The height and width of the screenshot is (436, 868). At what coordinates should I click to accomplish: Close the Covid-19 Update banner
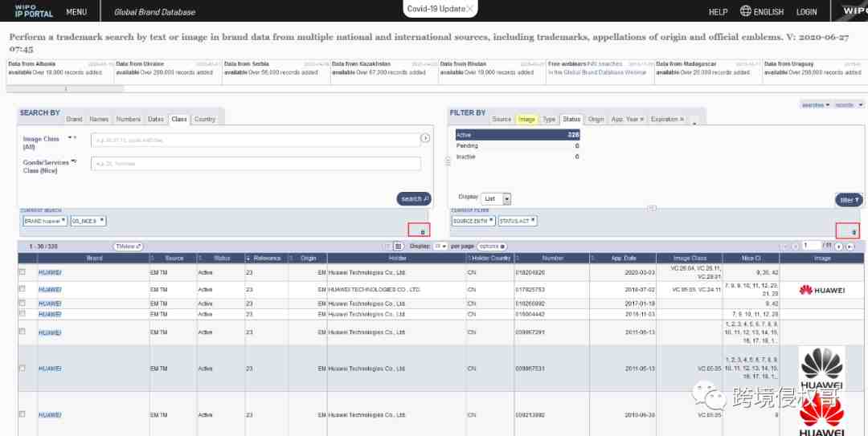tap(470, 9)
